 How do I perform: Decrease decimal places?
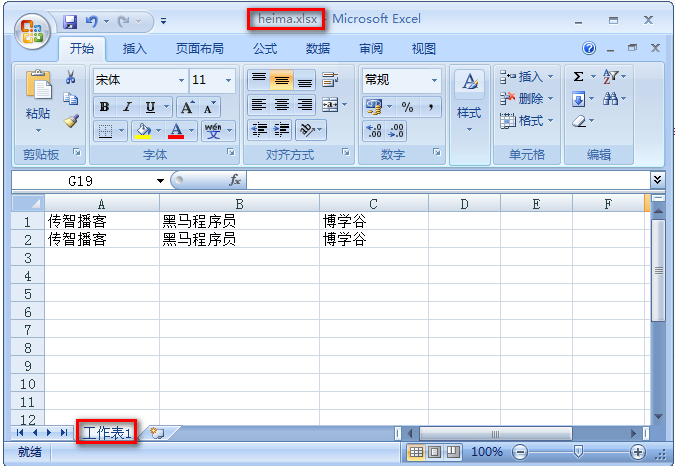[x=396, y=131]
